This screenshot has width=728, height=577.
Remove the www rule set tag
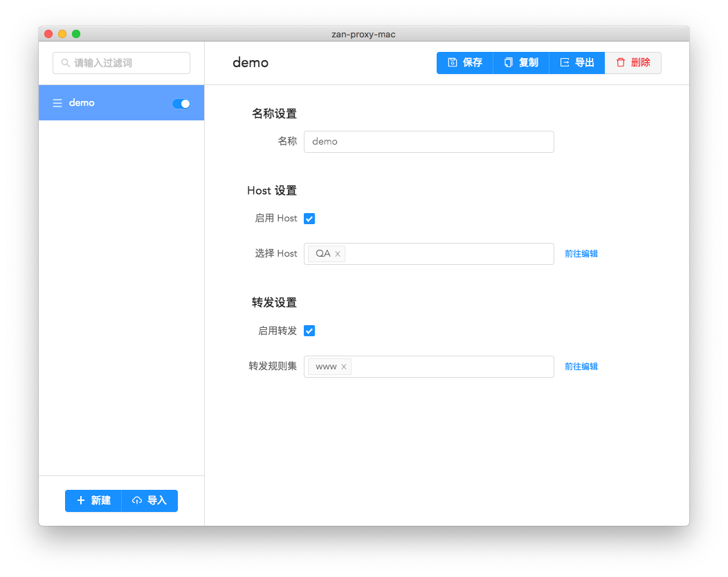[x=343, y=367]
